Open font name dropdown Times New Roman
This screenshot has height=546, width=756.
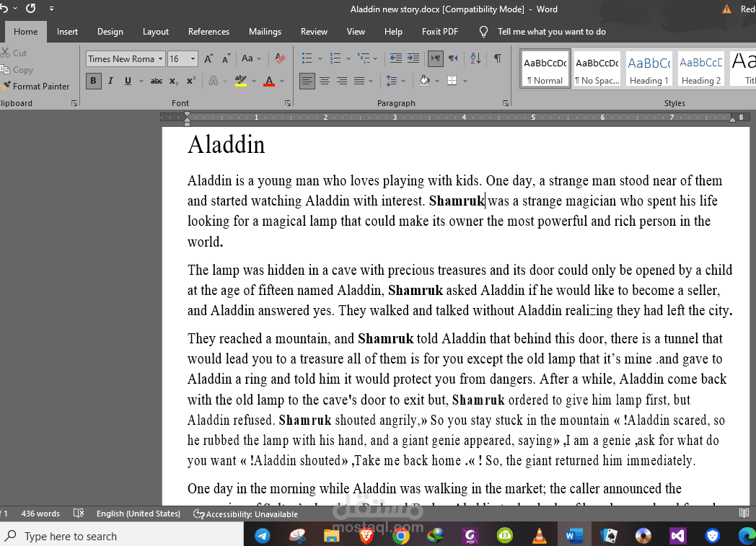[x=160, y=59]
